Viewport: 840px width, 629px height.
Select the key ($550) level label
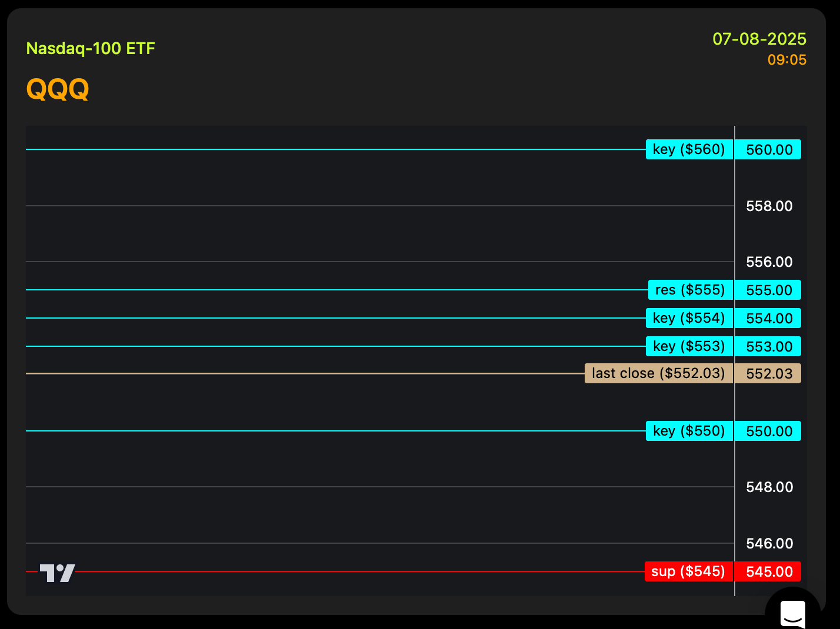click(689, 431)
